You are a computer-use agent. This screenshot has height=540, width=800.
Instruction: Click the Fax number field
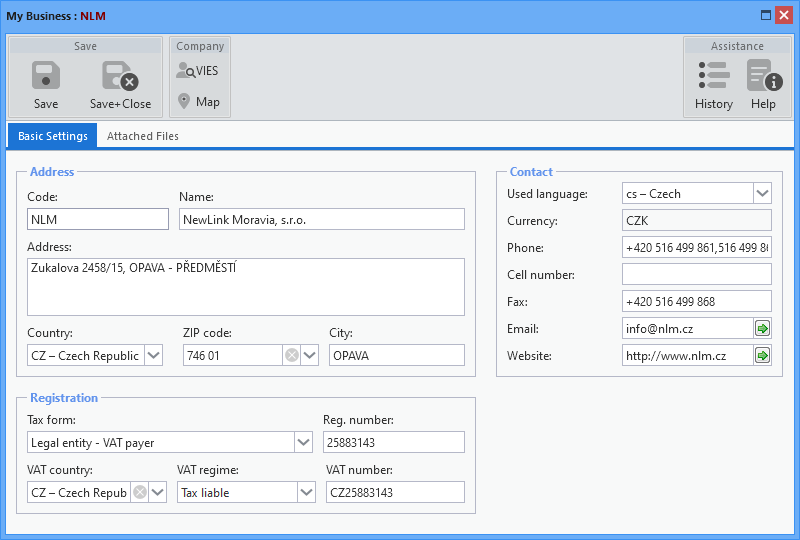click(x=697, y=301)
